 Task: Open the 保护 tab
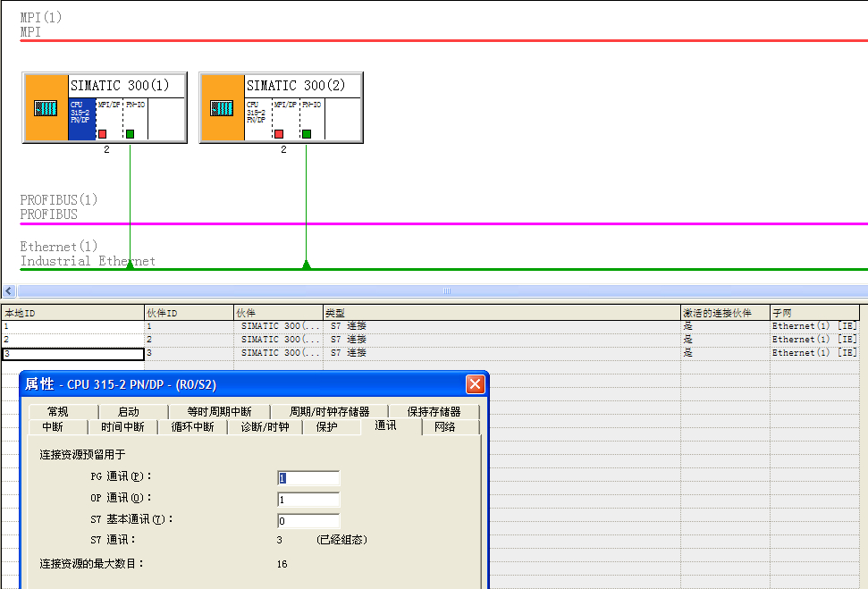pos(326,427)
